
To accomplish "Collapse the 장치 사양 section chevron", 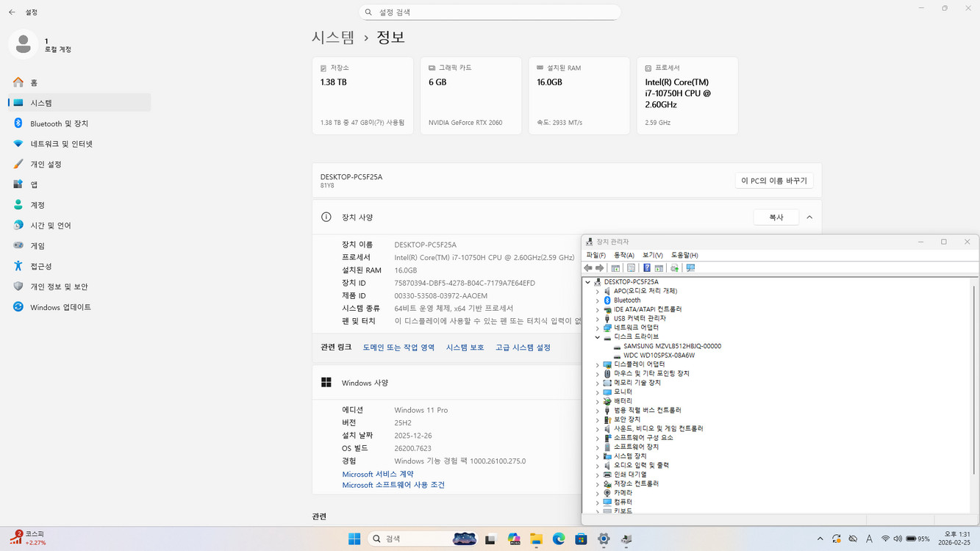I will [809, 217].
